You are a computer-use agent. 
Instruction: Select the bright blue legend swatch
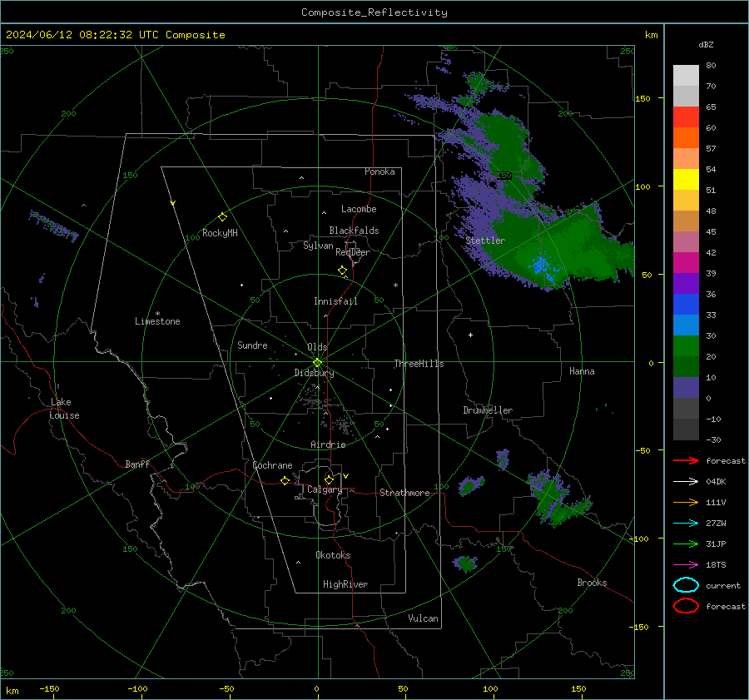(x=686, y=305)
